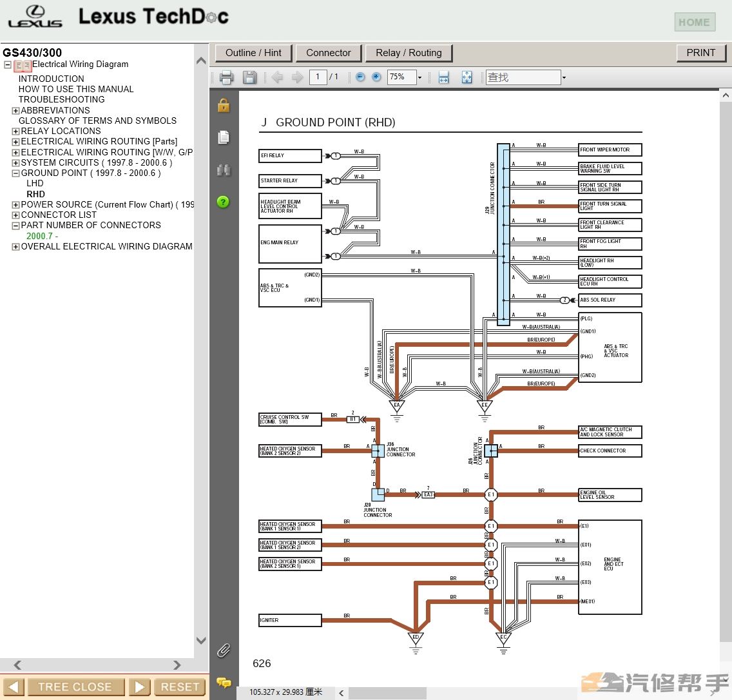Click the HOME button
Screen dimensions: 732x700
(694, 22)
